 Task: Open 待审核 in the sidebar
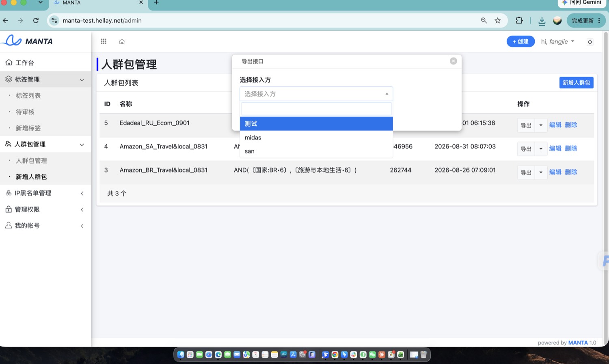pyautogui.click(x=25, y=112)
